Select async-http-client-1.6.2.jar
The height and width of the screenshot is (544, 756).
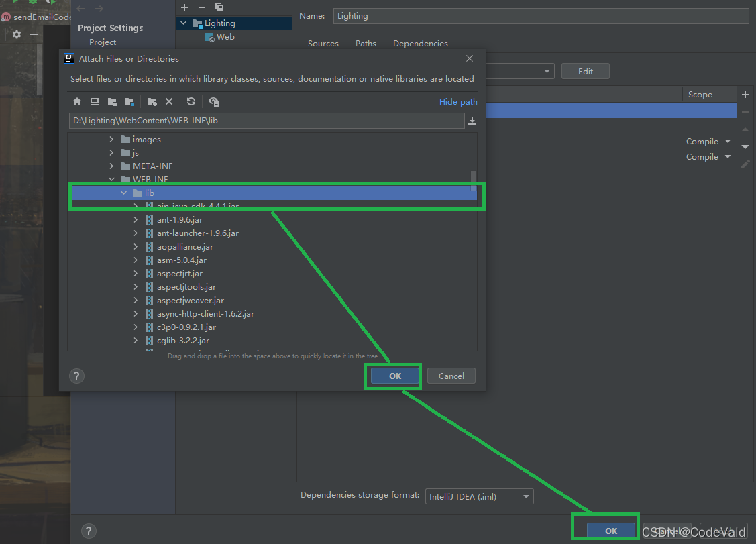(205, 314)
